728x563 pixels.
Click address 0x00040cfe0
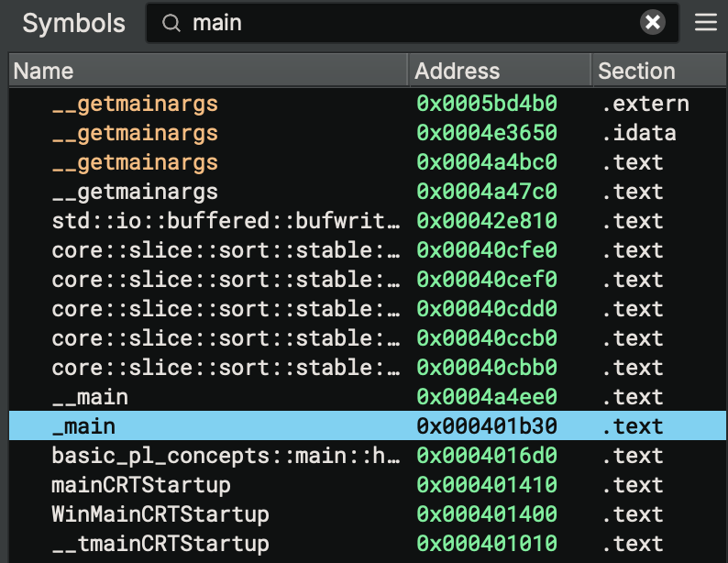[486, 250]
